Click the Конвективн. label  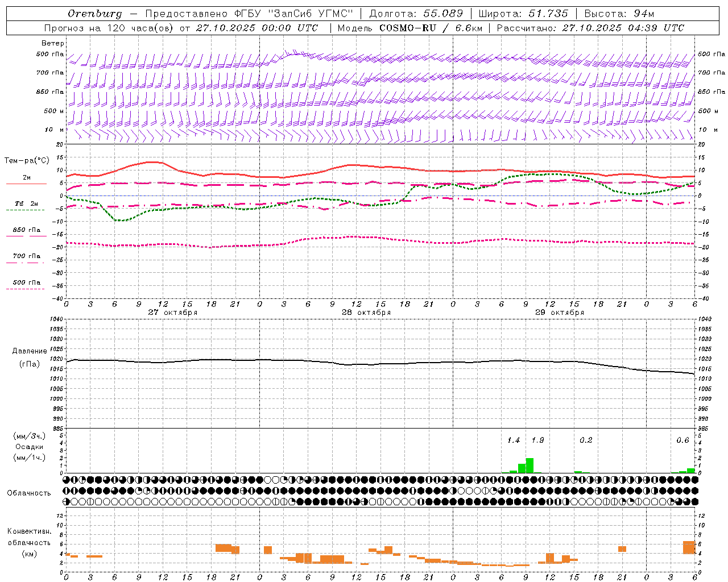point(30,531)
